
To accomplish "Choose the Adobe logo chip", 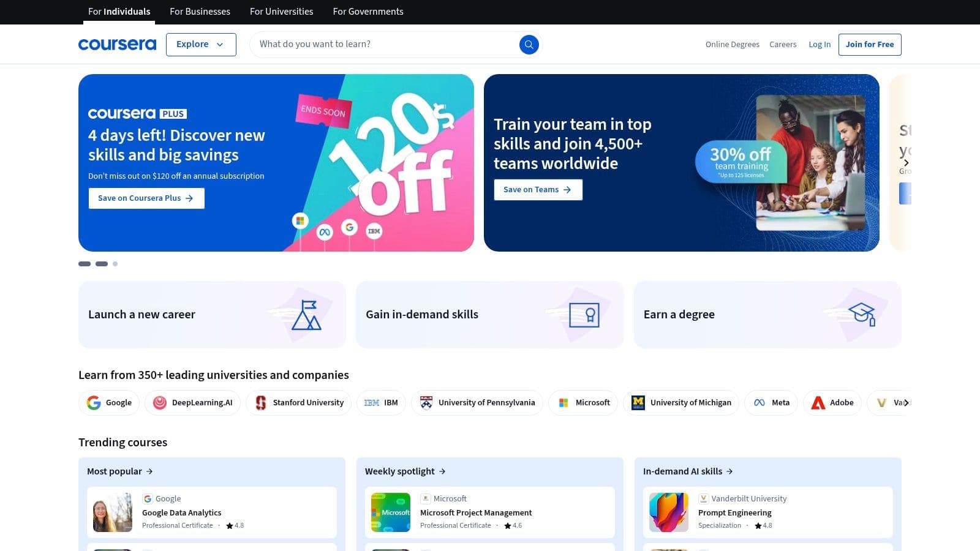I will click(x=832, y=403).
